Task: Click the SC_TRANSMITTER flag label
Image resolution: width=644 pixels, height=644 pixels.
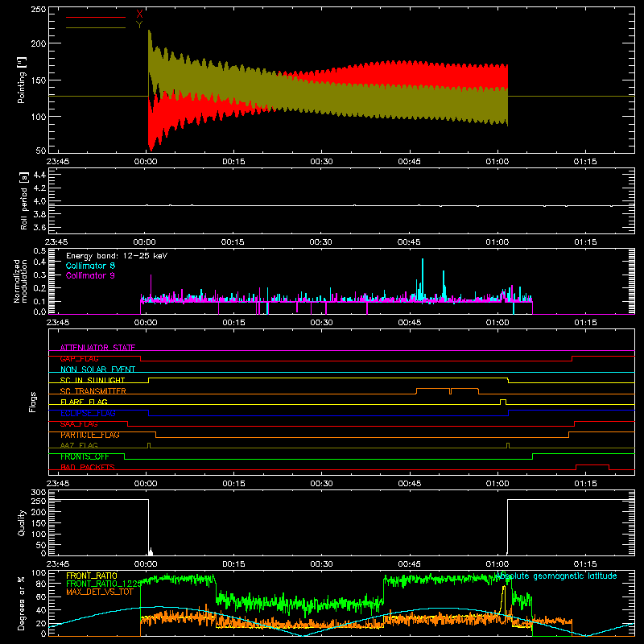Action: point(93,391)
